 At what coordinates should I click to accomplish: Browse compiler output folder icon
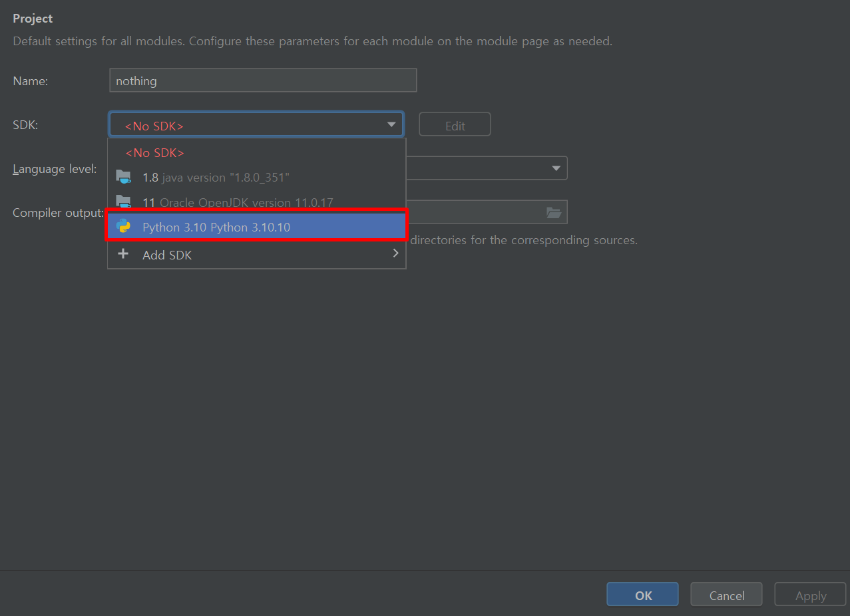point(554,212)
